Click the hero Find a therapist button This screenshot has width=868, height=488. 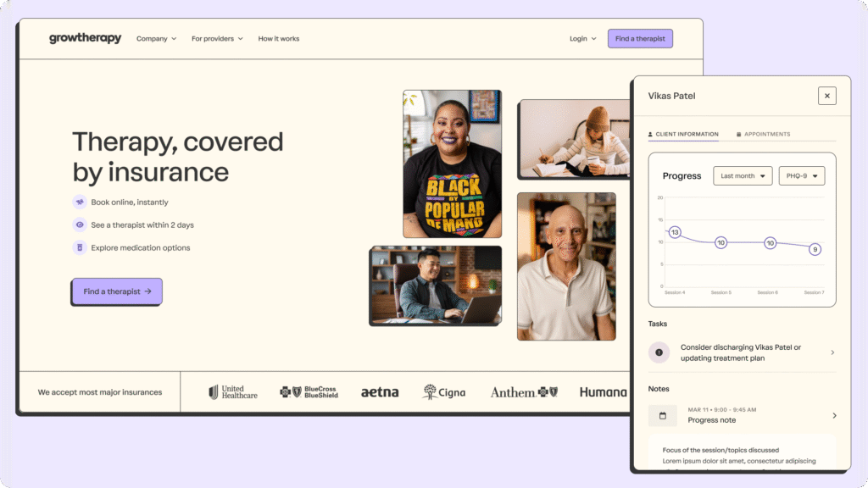click(x=117, y=291)
